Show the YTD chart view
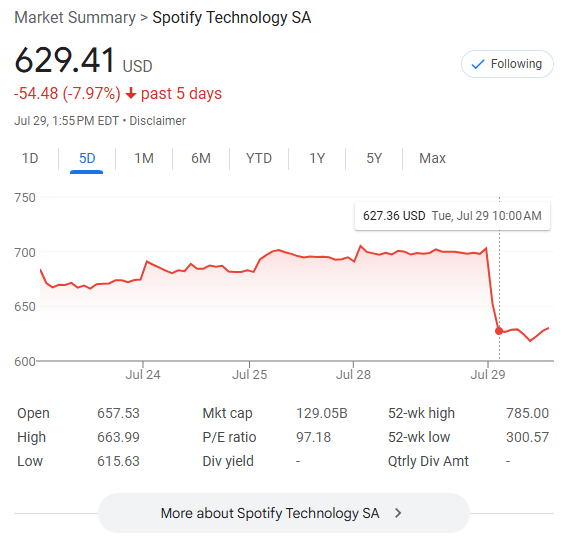 (x=259, y=158)
